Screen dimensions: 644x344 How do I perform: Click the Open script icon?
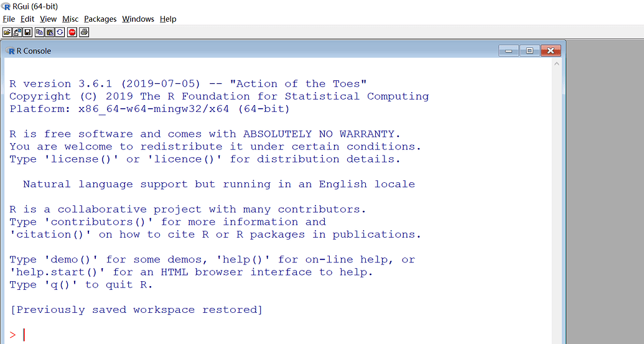tap(7, 32)
